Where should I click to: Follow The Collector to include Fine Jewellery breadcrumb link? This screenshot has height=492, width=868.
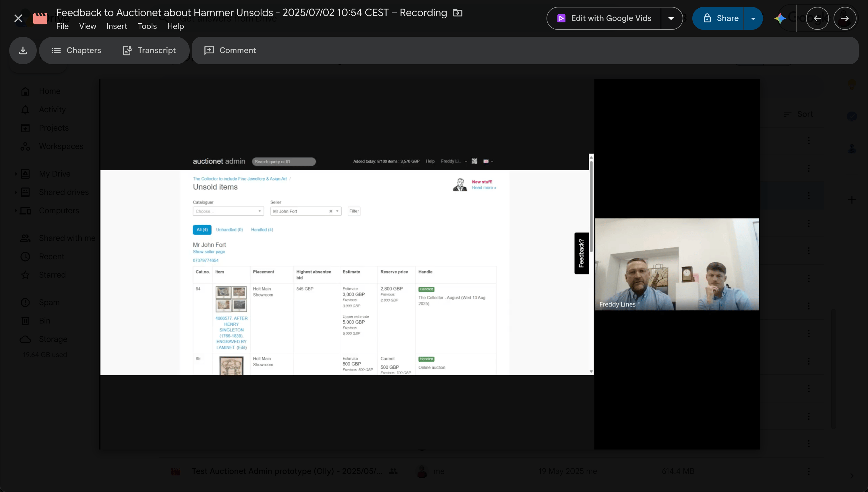(240, 179)
